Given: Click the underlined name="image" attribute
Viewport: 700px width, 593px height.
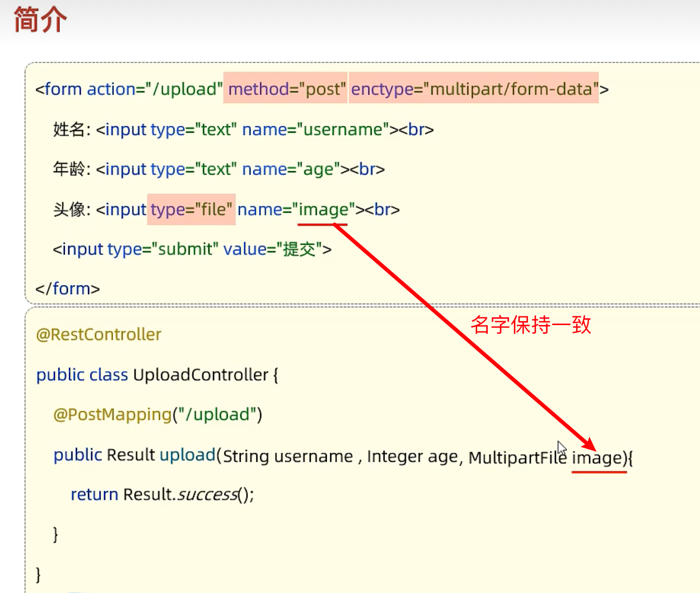Looking at the screenshot, I should point(296,210).
